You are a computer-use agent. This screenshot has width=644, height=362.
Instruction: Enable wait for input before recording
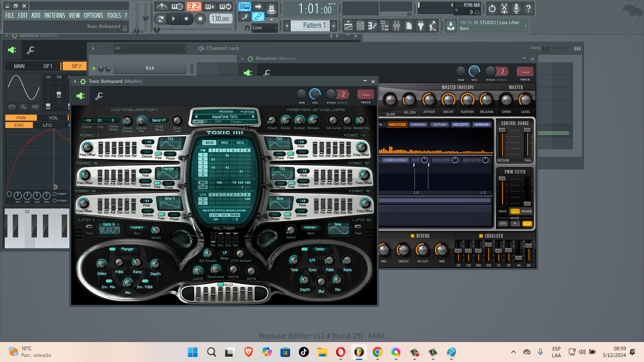point(177,6)
